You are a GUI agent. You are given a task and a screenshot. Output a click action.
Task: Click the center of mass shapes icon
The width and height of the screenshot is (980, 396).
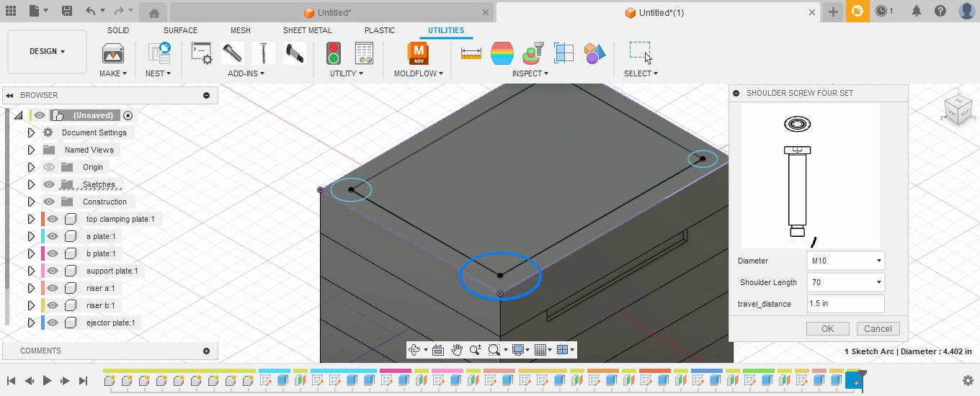pyautogui.click(x=594, y=53)
